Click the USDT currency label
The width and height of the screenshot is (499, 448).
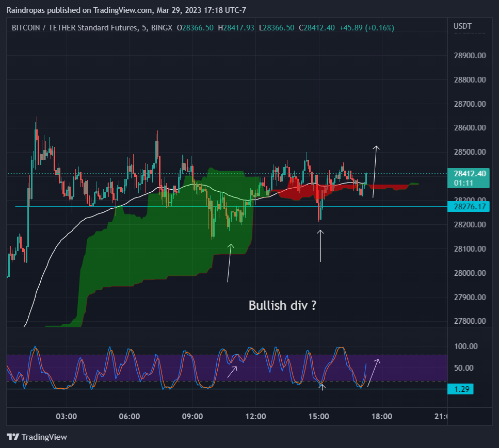[462, 26]
